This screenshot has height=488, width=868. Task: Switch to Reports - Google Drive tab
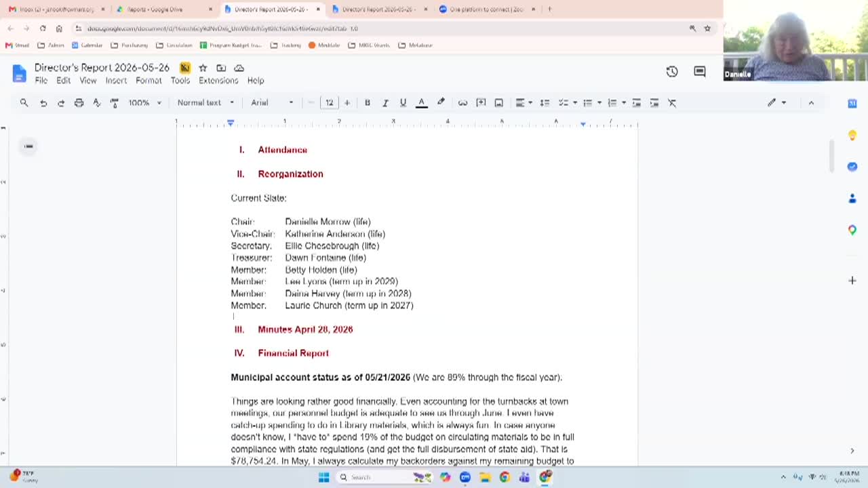161,9
